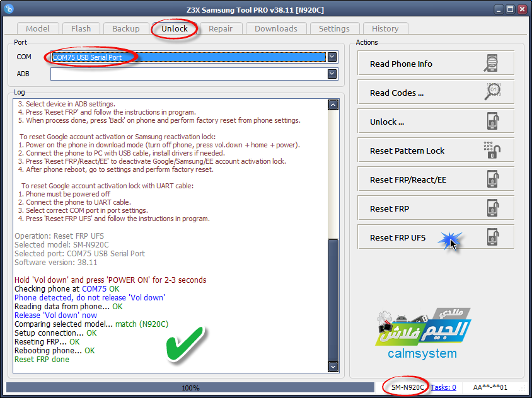This screenshot has width=532, height=398.
Task: Click 'Phone detected, do not release' log line
Action: (x=90, y=298)
